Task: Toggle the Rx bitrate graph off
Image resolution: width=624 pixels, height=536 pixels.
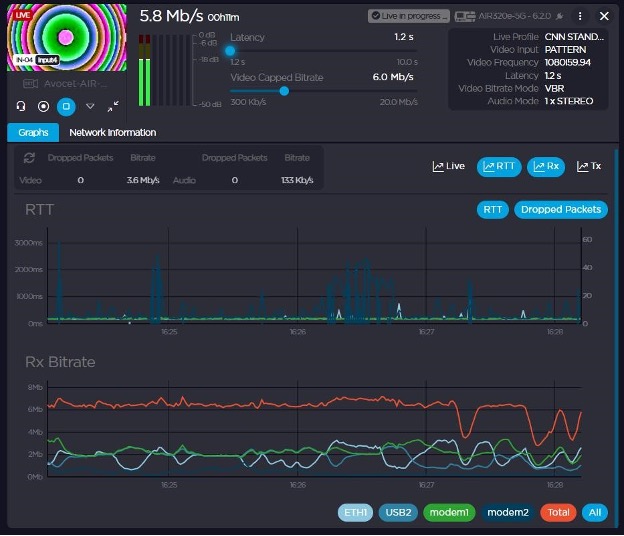Action: [x=548, y=166]
